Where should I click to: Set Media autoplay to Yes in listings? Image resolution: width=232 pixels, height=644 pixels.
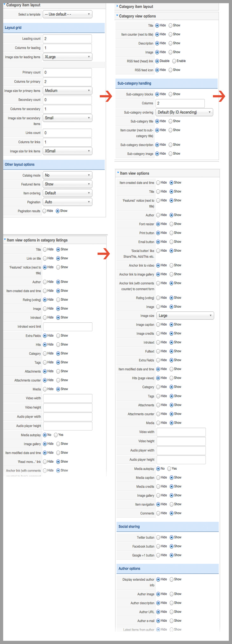tap(56, 435)
